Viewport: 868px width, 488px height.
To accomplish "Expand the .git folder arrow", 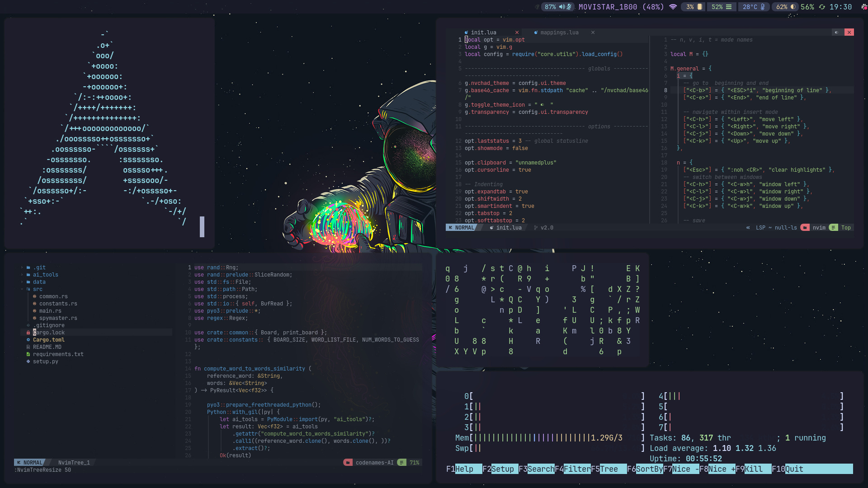I will 22,267.
